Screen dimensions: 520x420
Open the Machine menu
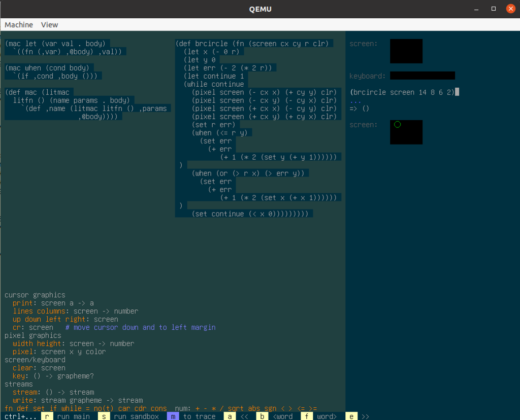pyautogui.click(x=19, y=25)
